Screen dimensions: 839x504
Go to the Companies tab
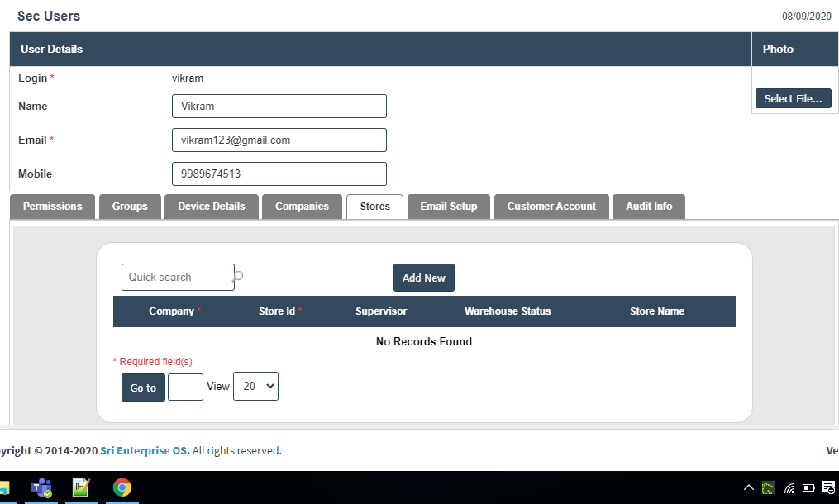(302, 207)
